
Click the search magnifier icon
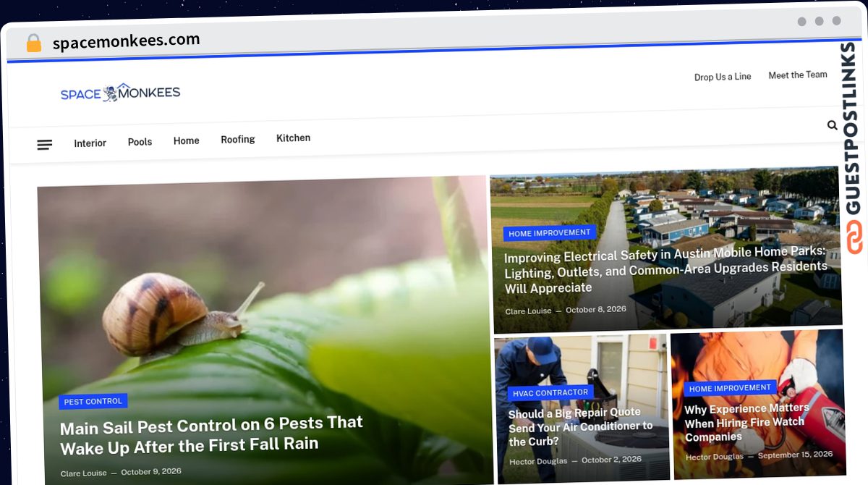coord(832,125)
